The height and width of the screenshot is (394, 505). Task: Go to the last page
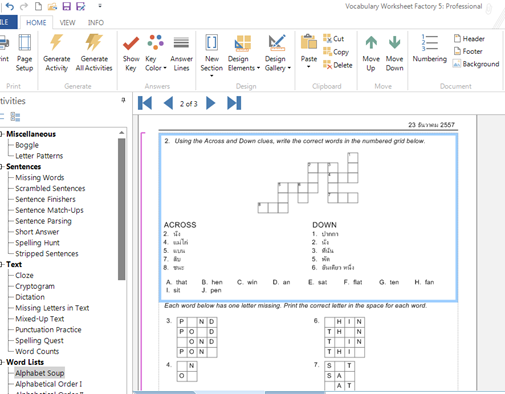tap(234, 103)
